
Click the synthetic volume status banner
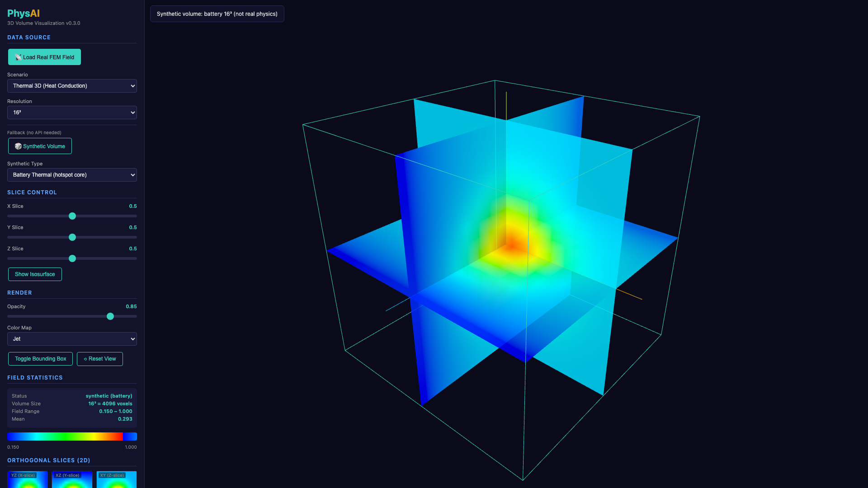(217, 14)
